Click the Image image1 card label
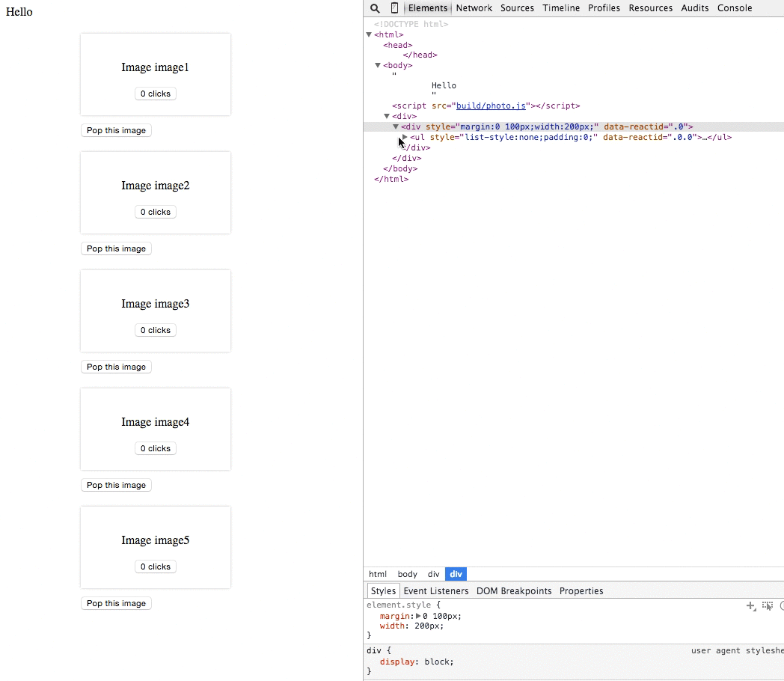 (x=155, y=67)
